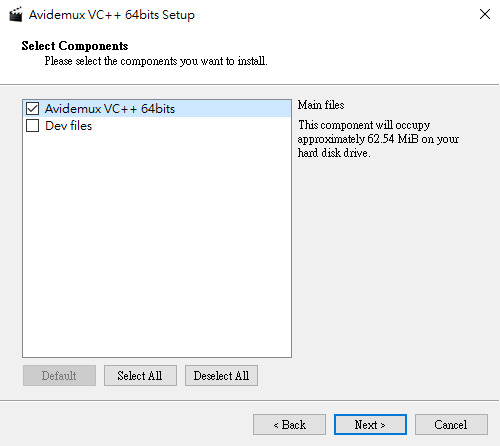This screenshot has width=500, height=446.
Task: Select the Avidemux VC++ 64bits component row
Action: point(157,109)
